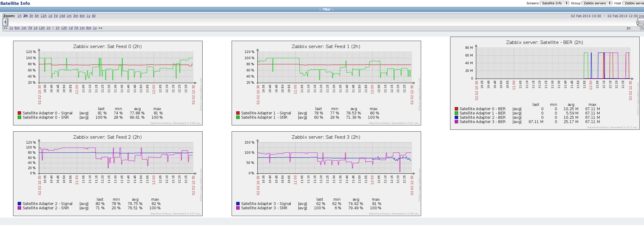Click blue swatch for Adapter 3 - Signal
Screen dimensions: 644x225
pyautogui.click(x=238, y=203)
